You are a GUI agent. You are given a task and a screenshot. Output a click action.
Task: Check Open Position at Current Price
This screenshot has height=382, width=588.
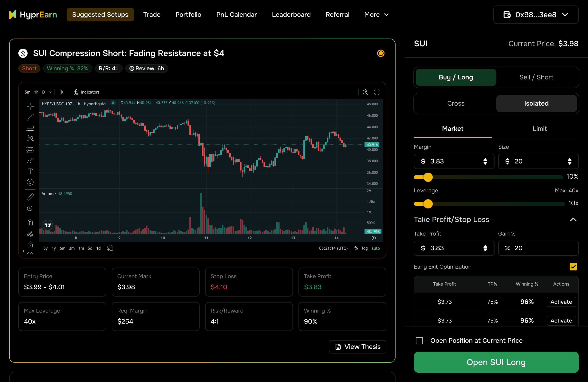tap(419, 340)
